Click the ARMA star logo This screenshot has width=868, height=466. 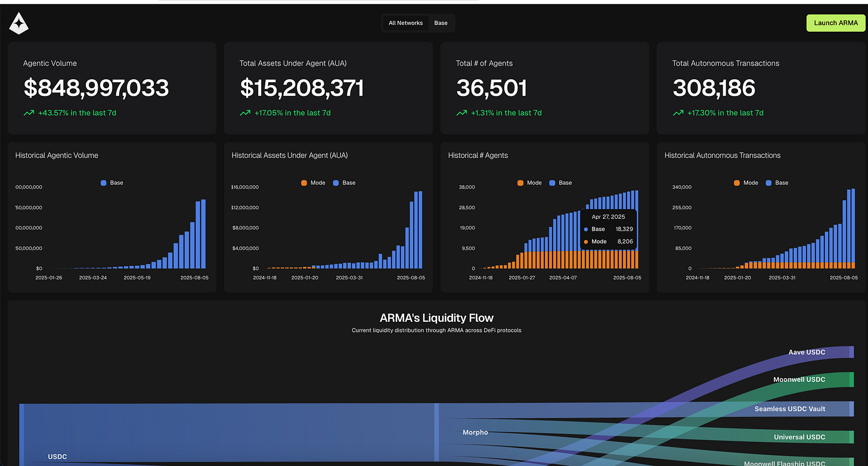(19, 23)
